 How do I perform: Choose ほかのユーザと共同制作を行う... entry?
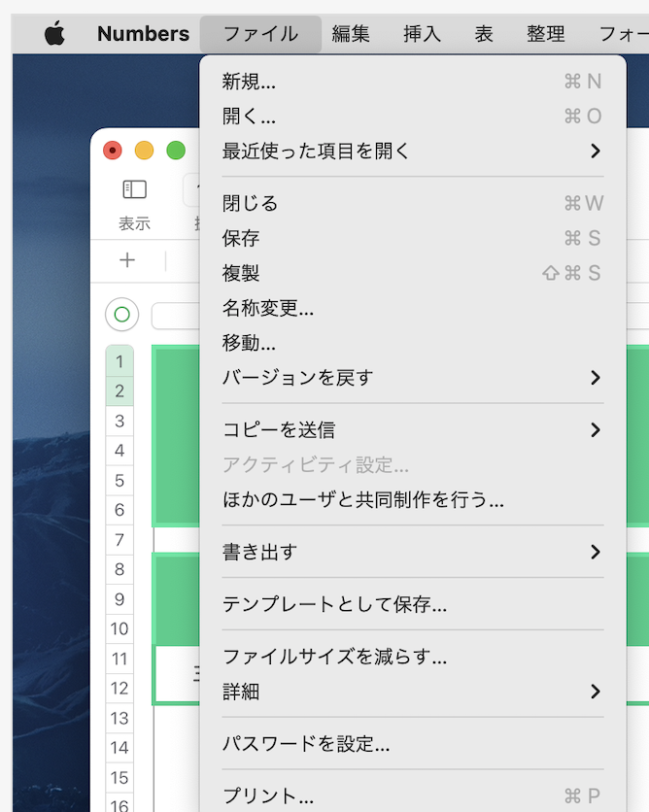click(x=413, y=499)
